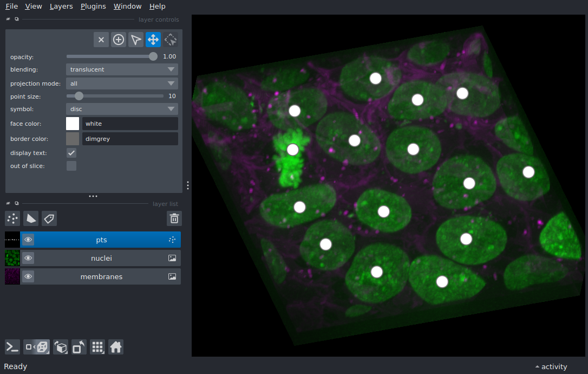
Task: Enable the out of slice checkbox
Action: [x=71, y=166]
